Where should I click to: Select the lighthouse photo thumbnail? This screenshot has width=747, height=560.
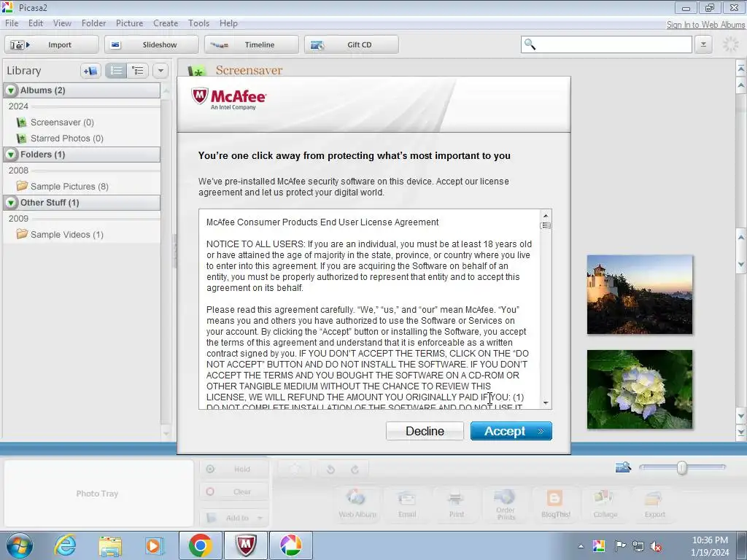click(x=640, y=295)
